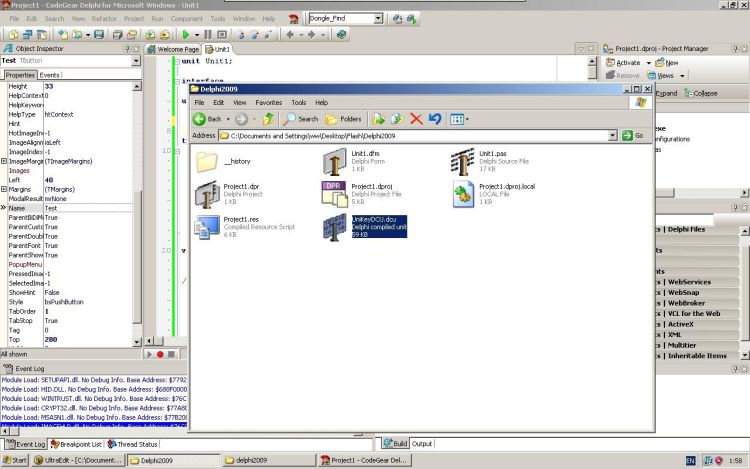Image resolution: width=750 pixels, height=469 pixels.
Task: Click Object Inspector scroll down arrow
Action: tap(137, 342)
